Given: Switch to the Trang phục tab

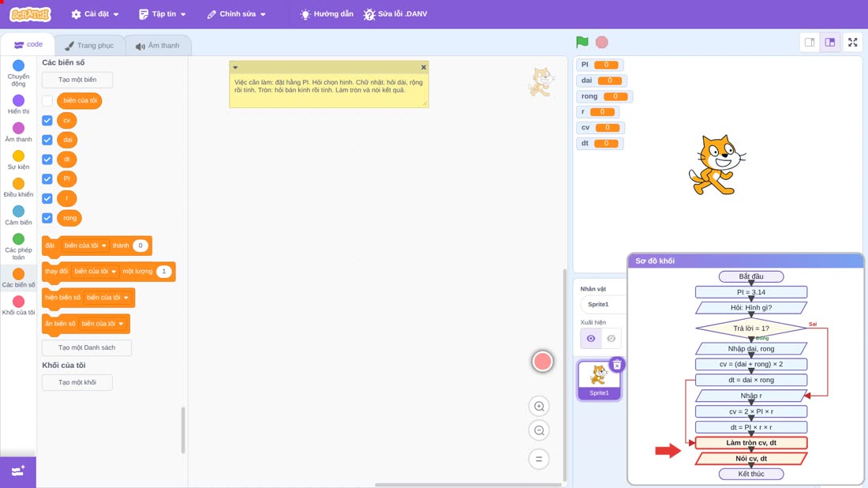Looking at the screenshot, I should click(x=89, y=46).
